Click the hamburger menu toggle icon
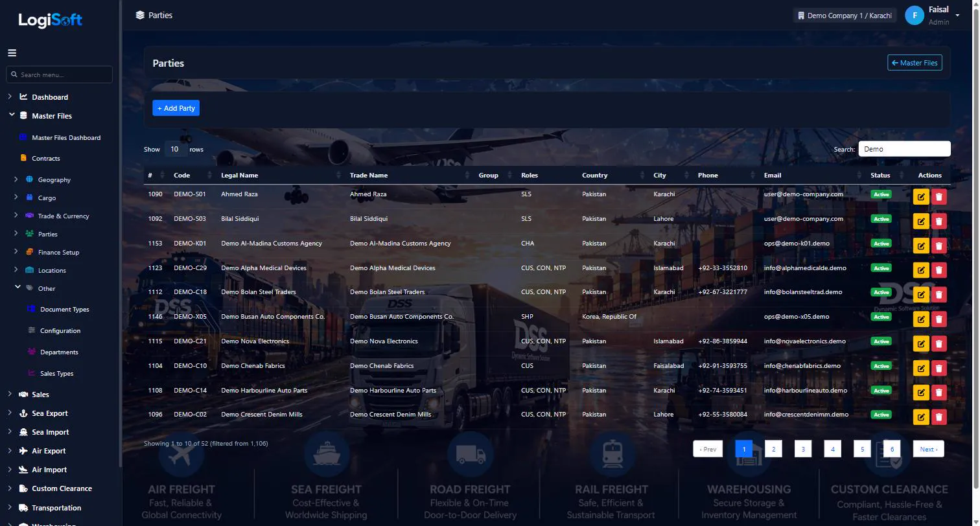Viewport: 980px width, 526px height. 12,53
